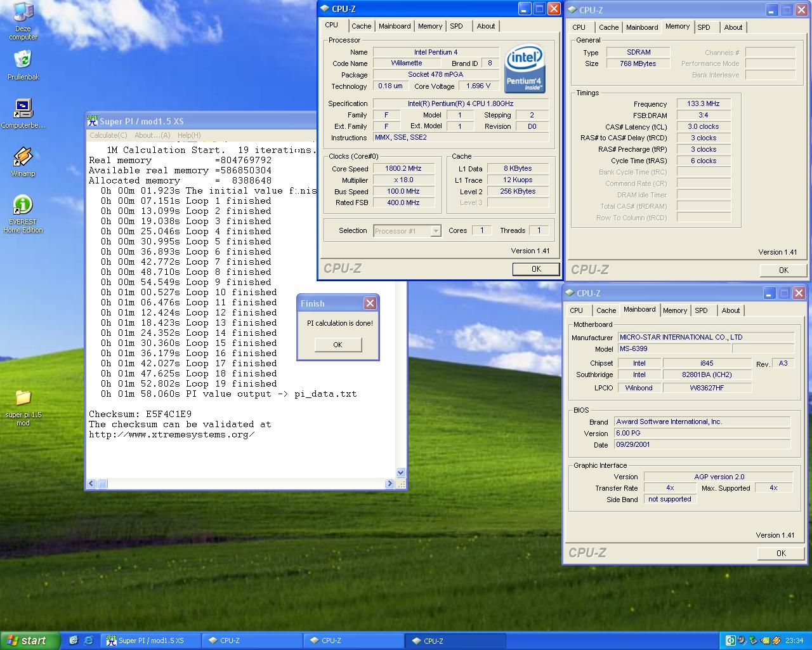Switch to Mainboard tab in the Processor CPU-Z window
812x650 pixels.
(395, 26)
